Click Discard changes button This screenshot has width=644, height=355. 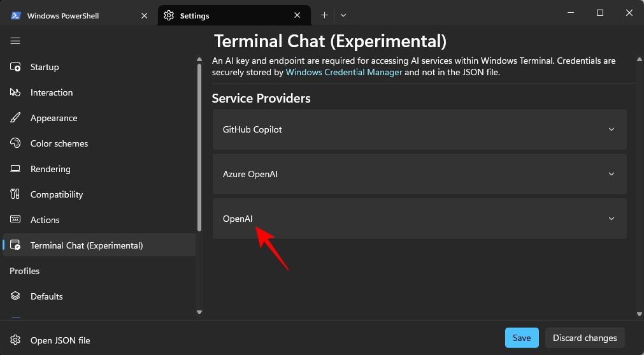(x=584, y=338)
